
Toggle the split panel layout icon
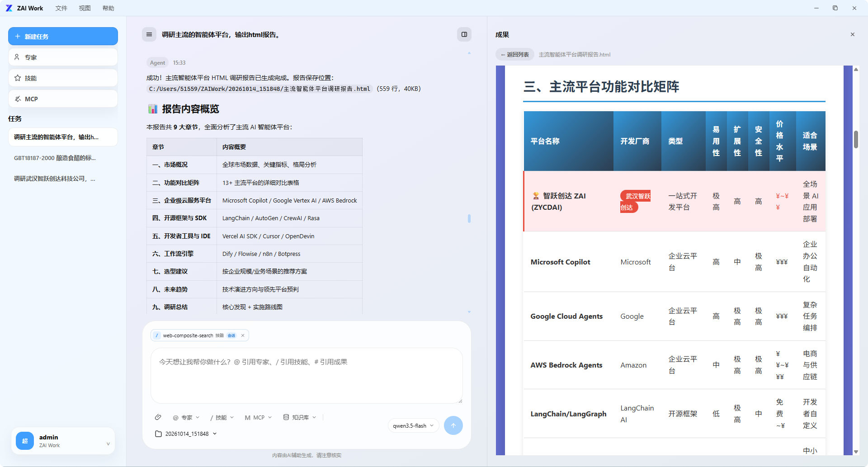[x=464, y=34]
